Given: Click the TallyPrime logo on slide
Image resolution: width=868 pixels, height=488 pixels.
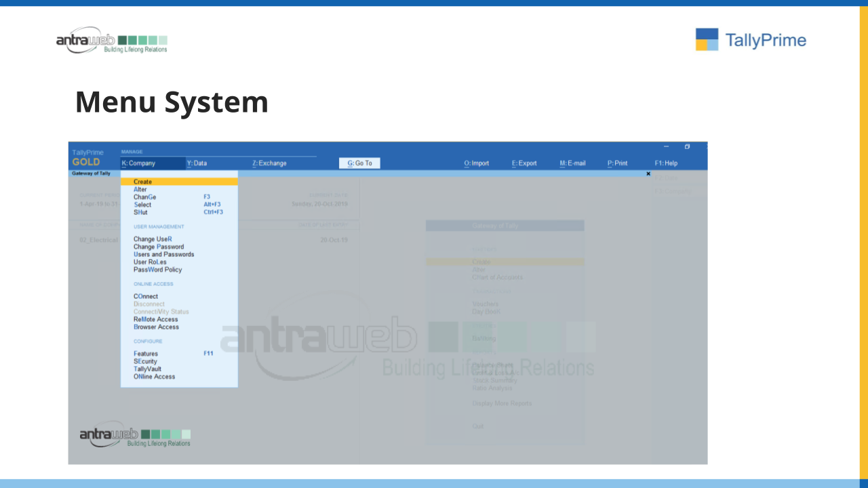Looking at the screenshot, I should click(x=751, y=39).
